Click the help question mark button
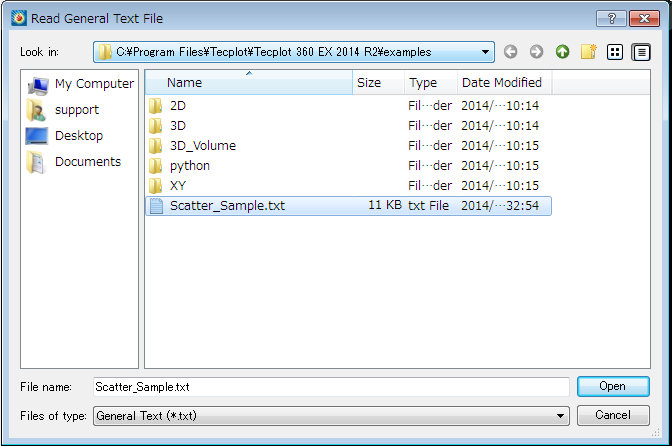The image size is (672, 446). (x=612, y=18)
